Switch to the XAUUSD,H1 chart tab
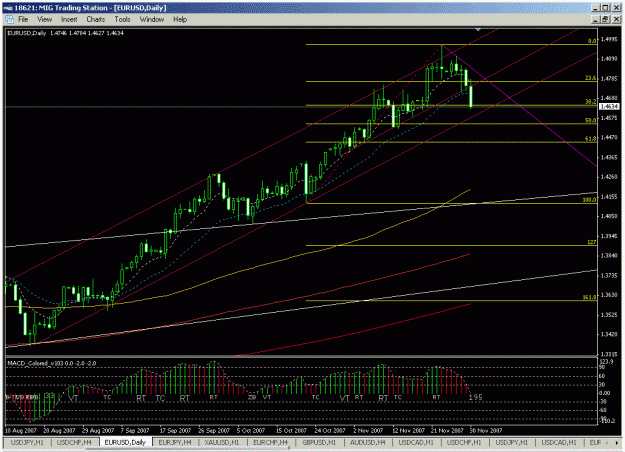The width and height of the screenshot is (625, 452). tap(222, 442)
